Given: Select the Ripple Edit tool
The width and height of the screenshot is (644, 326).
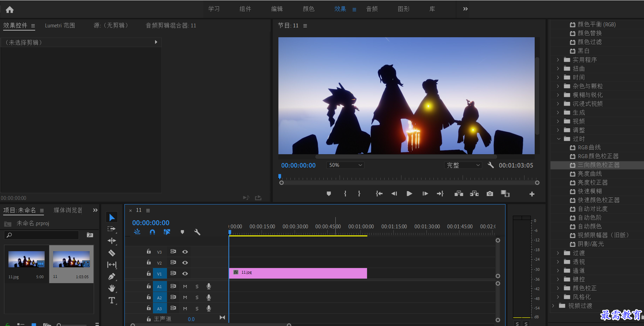Looking at the screenshot, I should coord(112,241).
